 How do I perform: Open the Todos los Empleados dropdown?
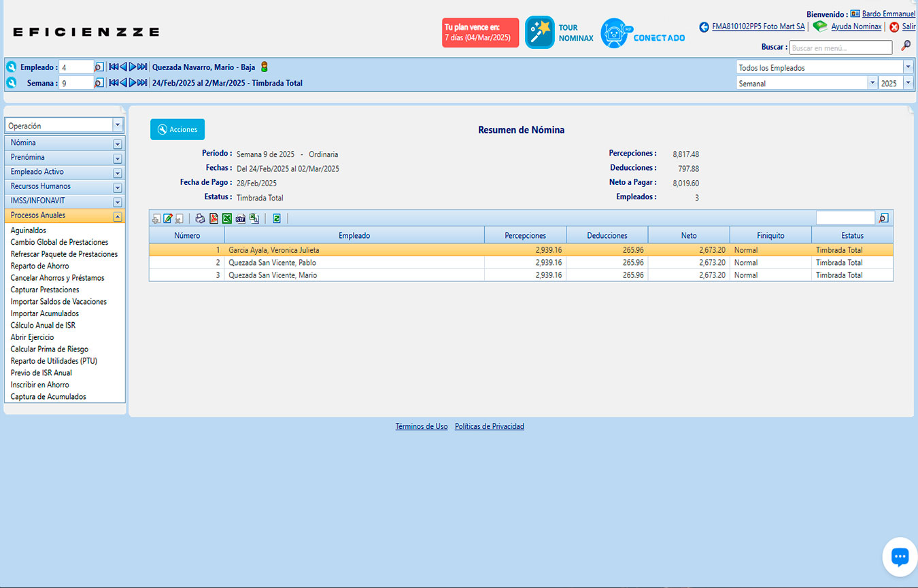pyautogui.click(x=908, y=67)
